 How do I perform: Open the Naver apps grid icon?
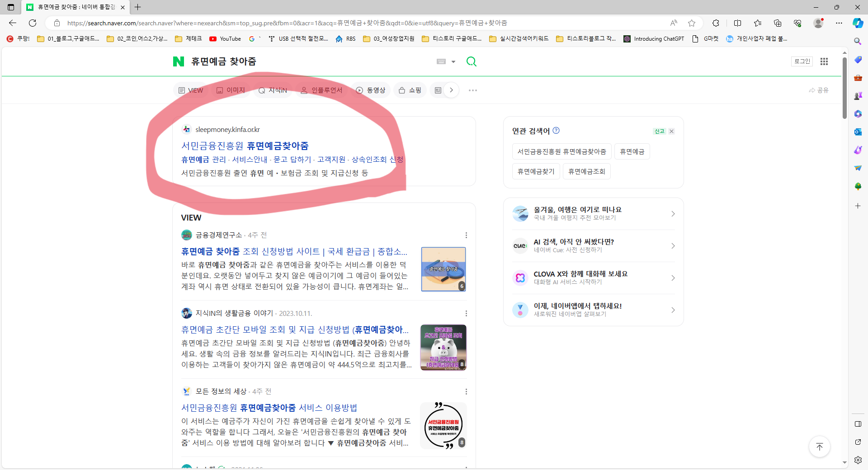824,61
